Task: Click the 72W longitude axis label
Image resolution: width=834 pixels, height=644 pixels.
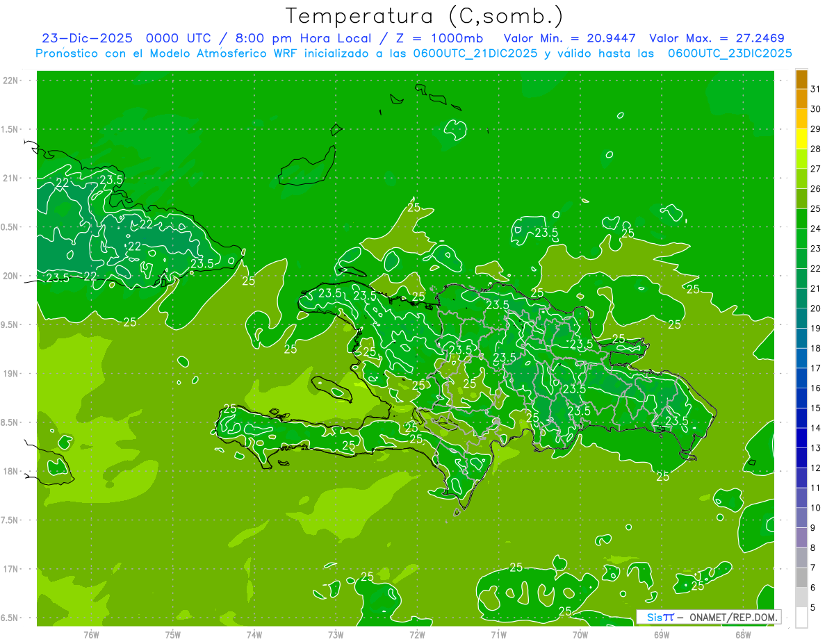Action: [417, 635]
